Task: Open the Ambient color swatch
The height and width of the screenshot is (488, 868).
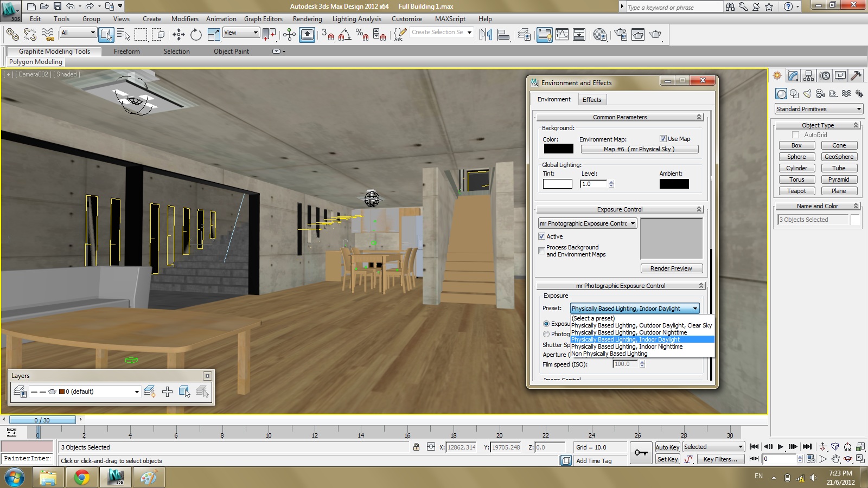Action: pos(674,184)
